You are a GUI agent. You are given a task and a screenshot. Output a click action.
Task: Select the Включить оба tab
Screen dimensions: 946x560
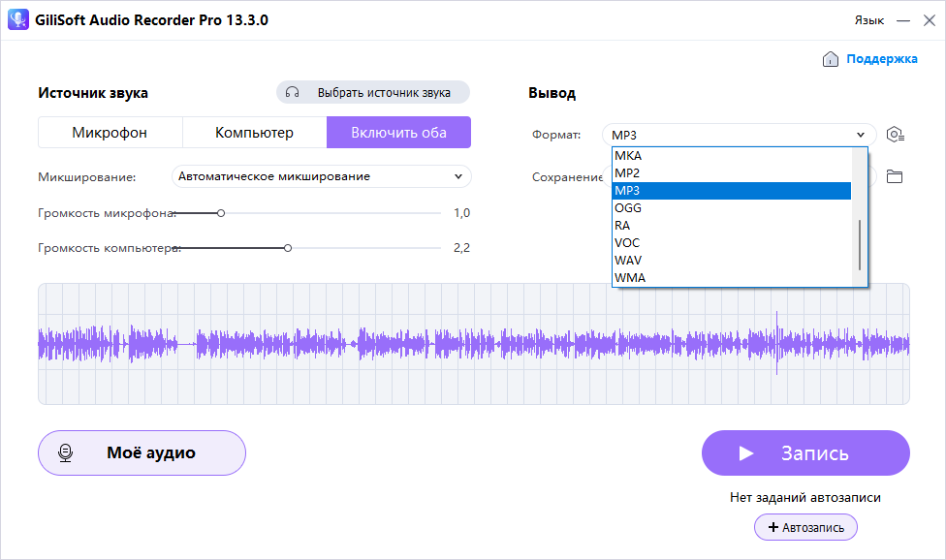pos(398,132)
